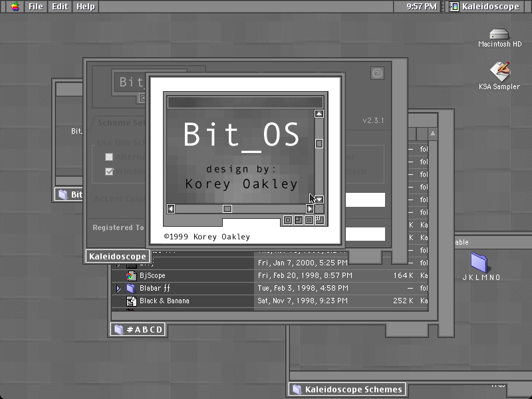
Task: Click the 252 K size of Black & Banana
Action: 403,301
